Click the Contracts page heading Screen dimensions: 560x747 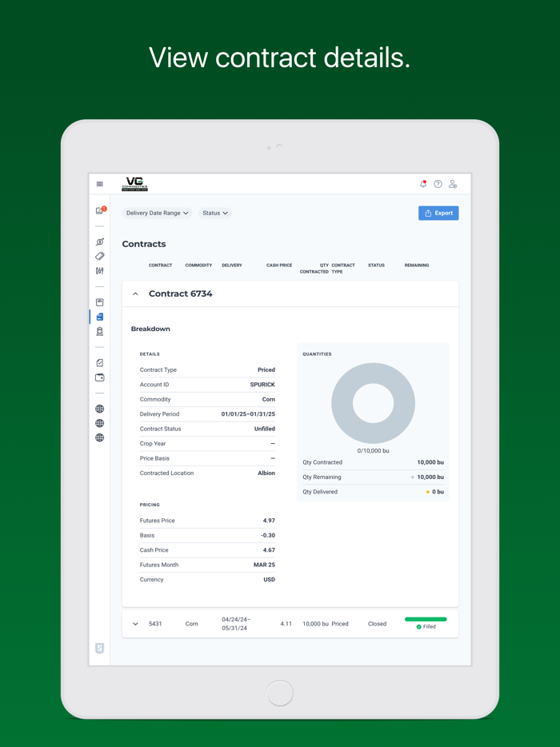144,244
